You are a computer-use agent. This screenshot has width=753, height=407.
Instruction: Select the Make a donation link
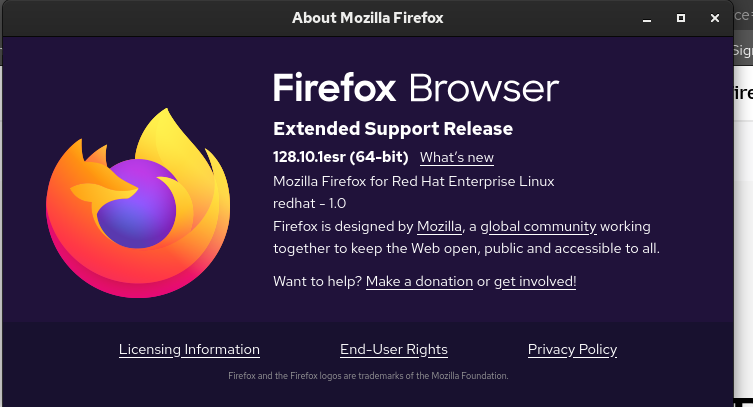point(419,281)
